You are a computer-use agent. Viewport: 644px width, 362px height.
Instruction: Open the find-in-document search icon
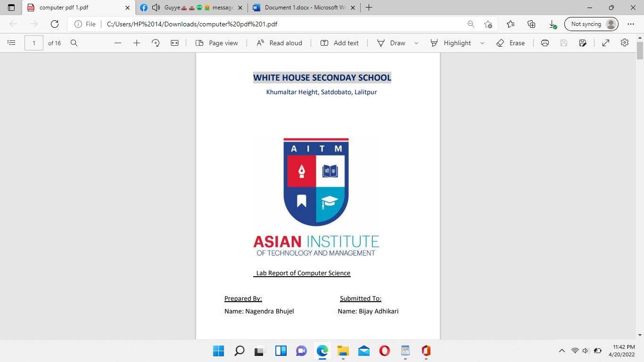click(x=74, y=43)
